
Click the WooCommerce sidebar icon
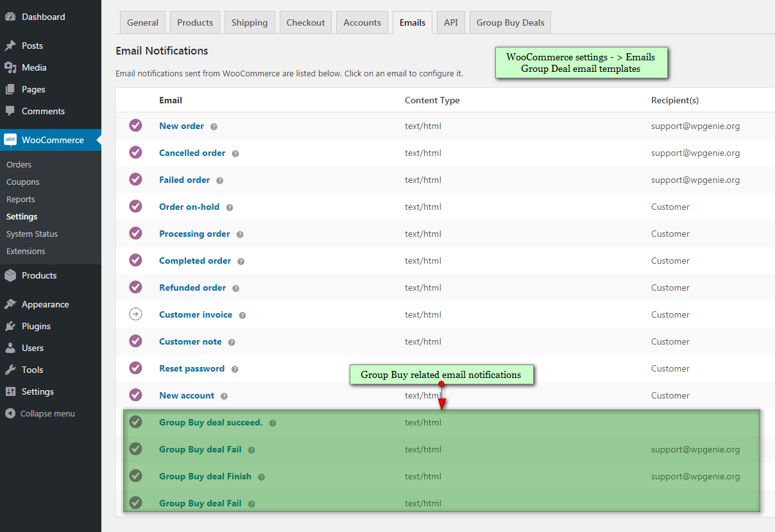[10, 140]
